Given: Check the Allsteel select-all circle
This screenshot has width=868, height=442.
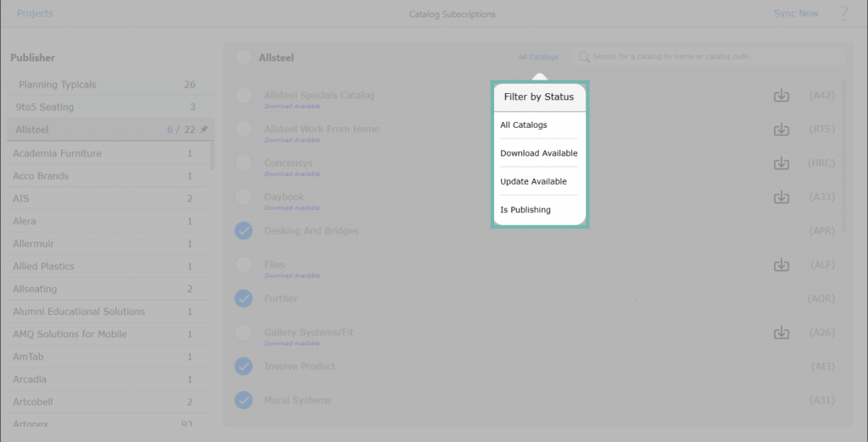Looking at the screenshot, I should click(243, 57).
